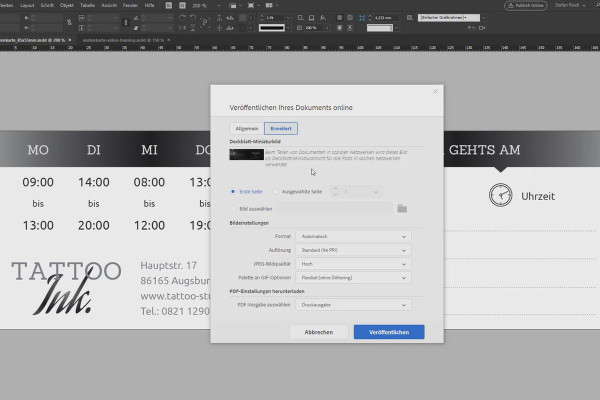
Task: Click the Bild auswählen file path field
Action: (334, 208)
